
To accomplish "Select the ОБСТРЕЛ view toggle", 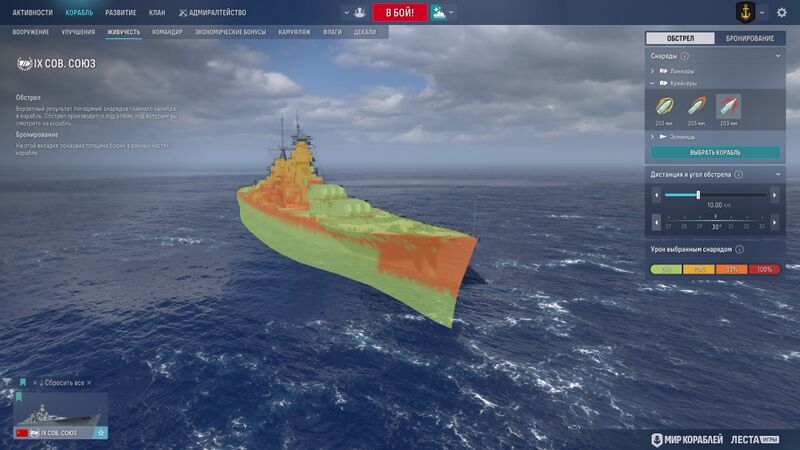I will point(680,38).
